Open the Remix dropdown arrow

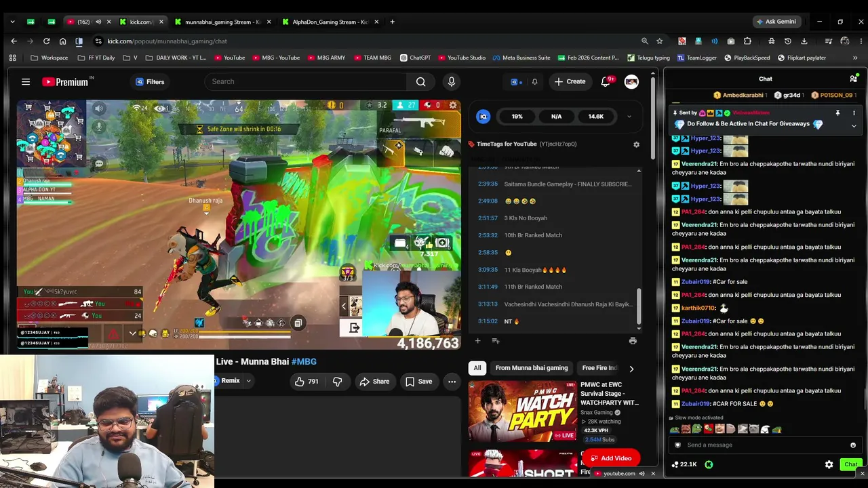pyautogui.click(x=248, y=381)
